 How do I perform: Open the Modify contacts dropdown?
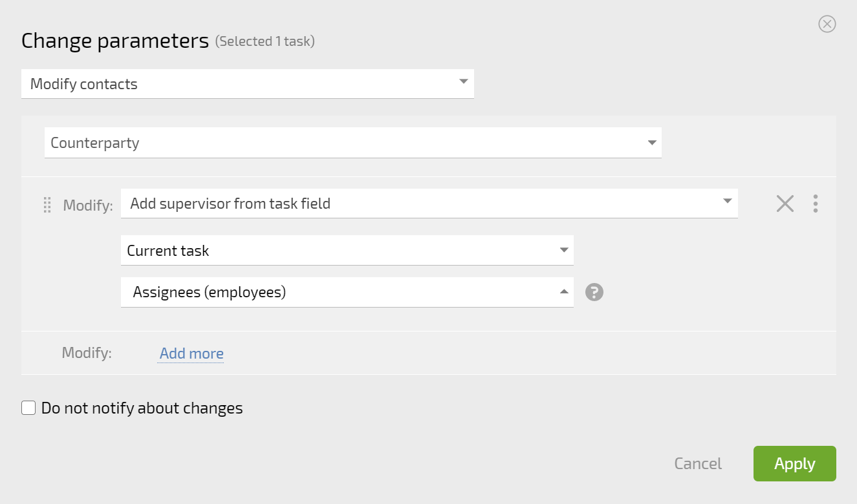248,84
